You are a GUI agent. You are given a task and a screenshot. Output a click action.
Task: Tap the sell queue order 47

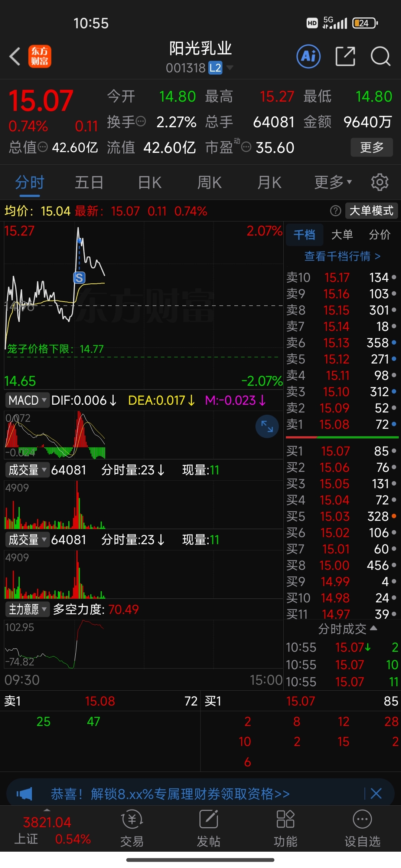94,721
